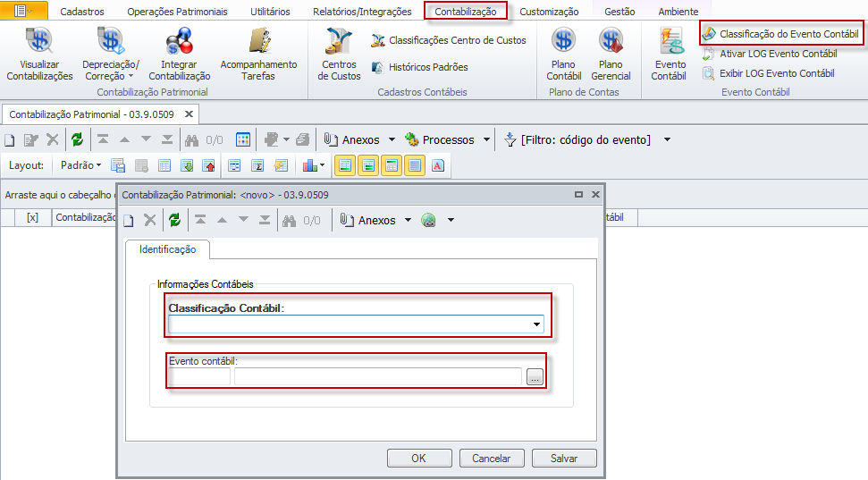The image size is (868, 480).
Task: Toggle third highlighted grid view button
Action: pos(392,165)
